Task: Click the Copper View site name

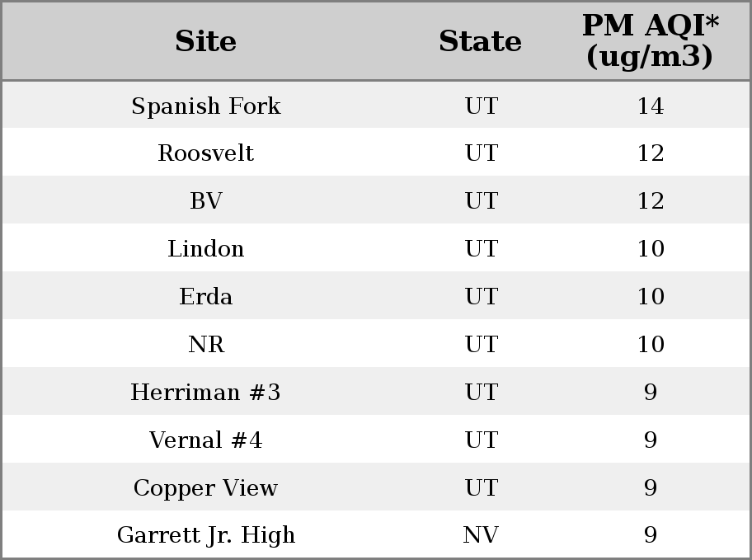Action: point(206,487)
